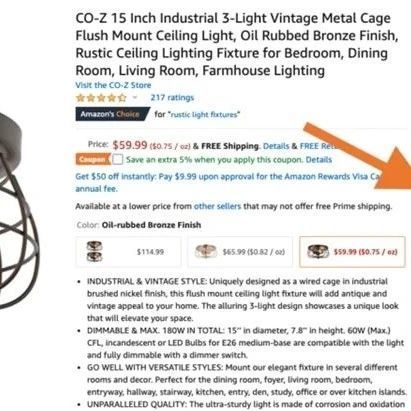Select the $59.99 oil-rubbed bronze option
Screen dimensions: 411x411
click(352, 252)
